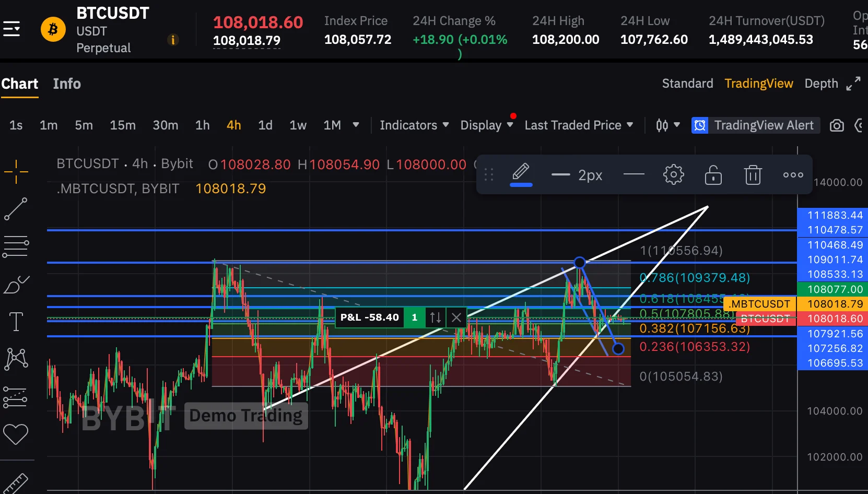Expand more timeframes dropdown
Screen dimensions: 868x494
click(356, 125)
